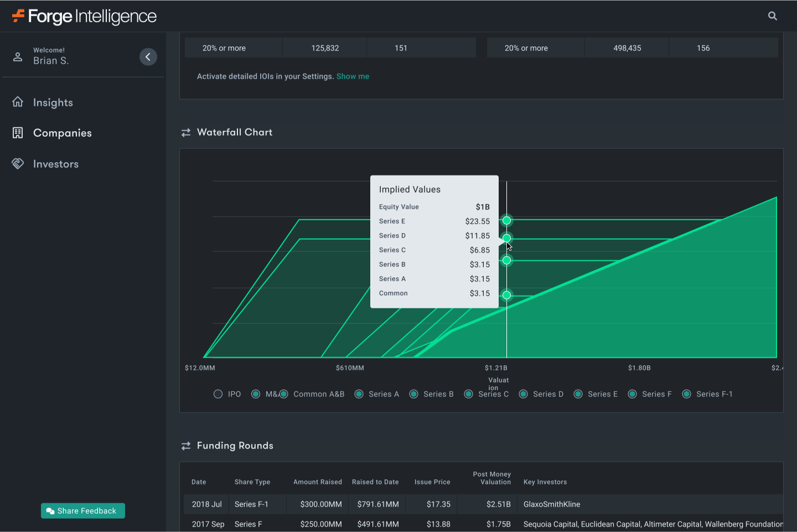Select the Series E marker on the waterfall chart
The image size is (797, 532).
(x=506, y=220)
